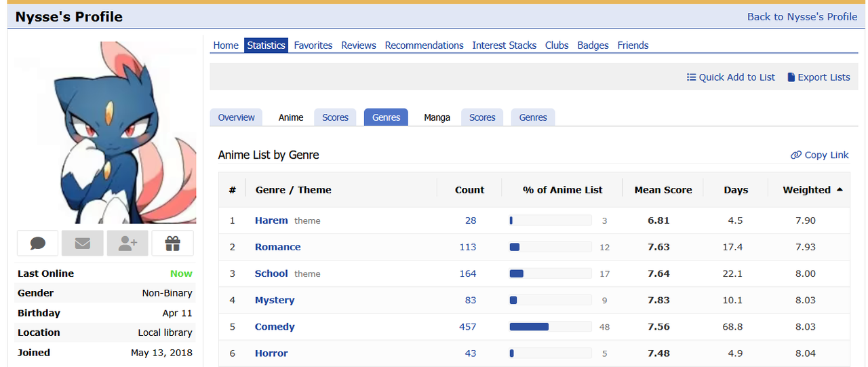
Task: Open the Mystery genre link
Action: pos(275,300)
